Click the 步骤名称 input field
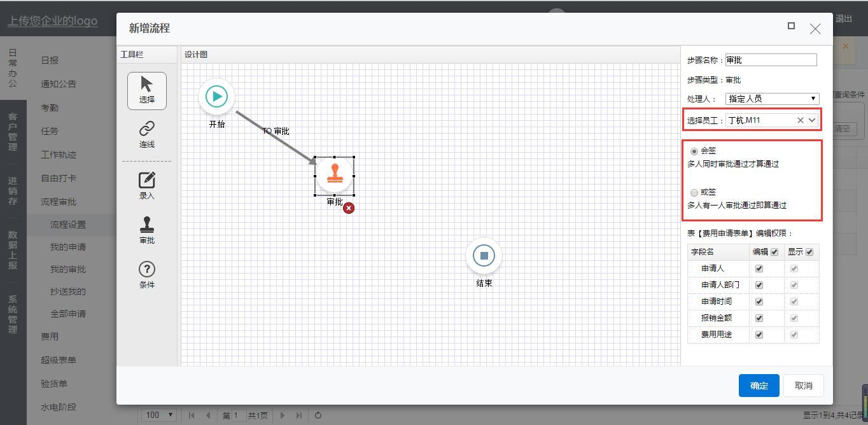This screenshot has height=425, width=868. point(771,60)
